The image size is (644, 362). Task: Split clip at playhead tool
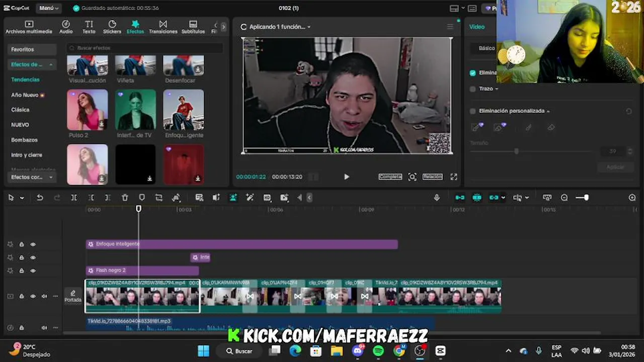click(74, 198)
